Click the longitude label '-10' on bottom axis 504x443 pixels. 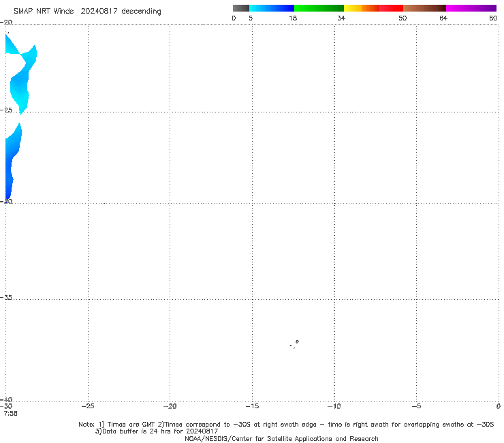[334, 406]
